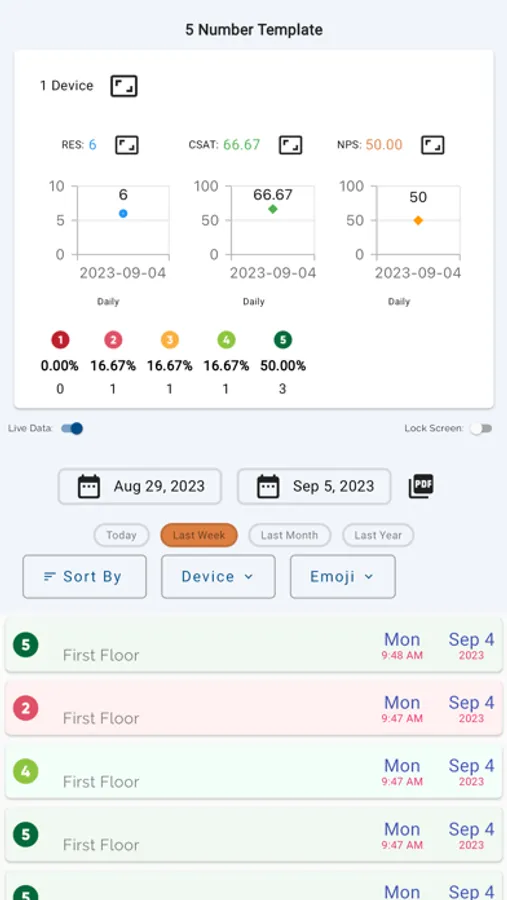Expand the RES chart fullscreen icon

pos(127,145)
